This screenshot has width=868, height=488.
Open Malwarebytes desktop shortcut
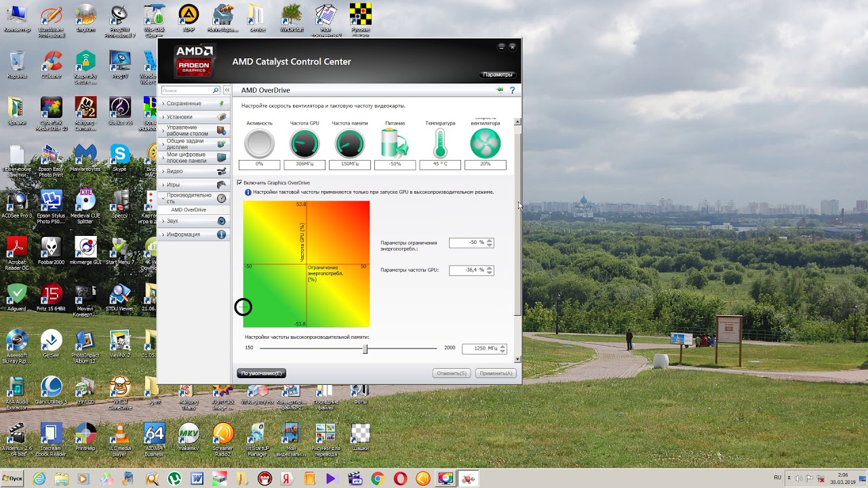(x=85, y=157)
